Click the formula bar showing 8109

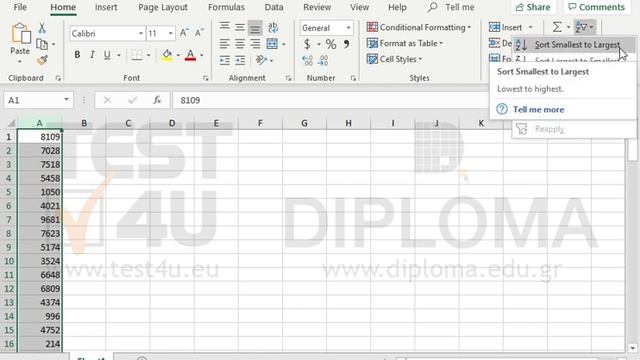point(330,100)
